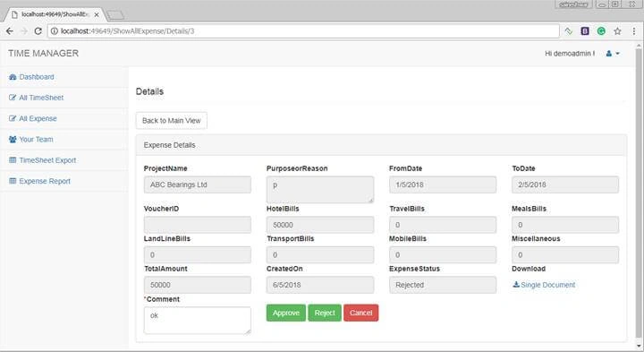
Task: Click the Comment text area
Action: click(x=197, y=321)
